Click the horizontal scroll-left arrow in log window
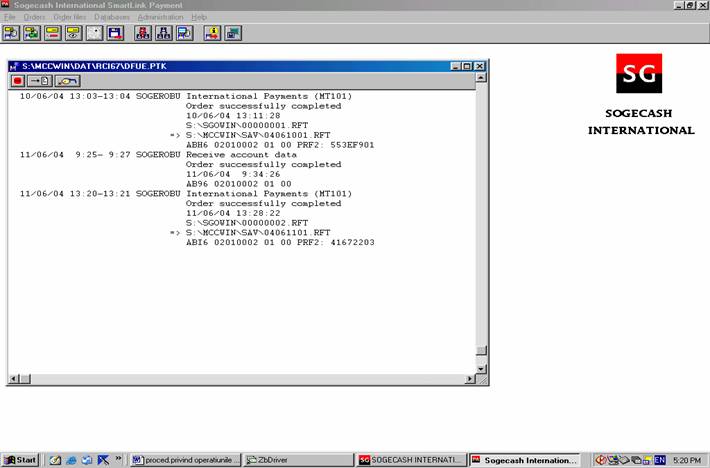Image resolution: width=710 pixels, height=468 pixels. click(x=14, y=378)
